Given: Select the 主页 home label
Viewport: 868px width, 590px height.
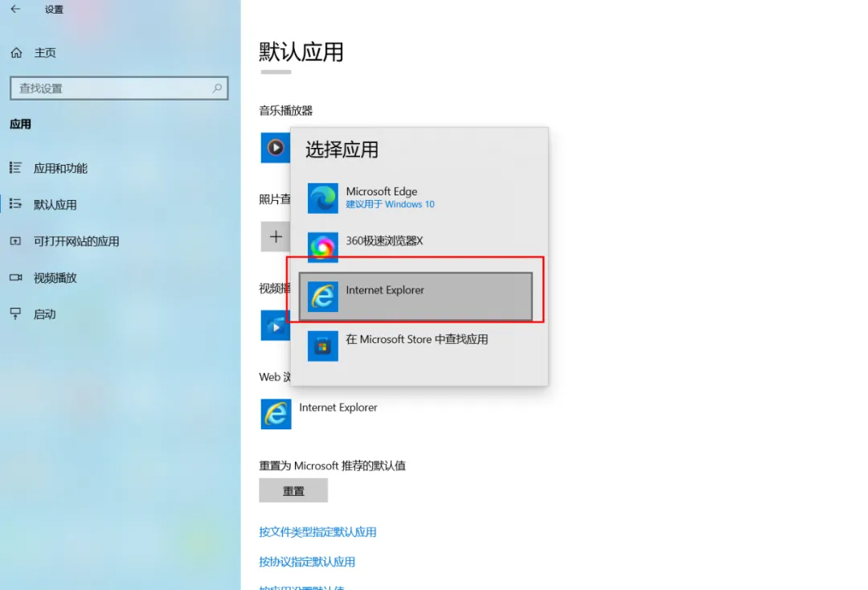Looking at the screenshot, I should pos(45,52).
